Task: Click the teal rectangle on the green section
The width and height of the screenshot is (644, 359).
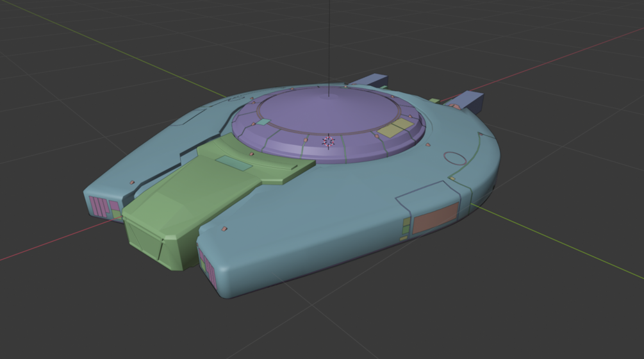Action: (233, 163)
